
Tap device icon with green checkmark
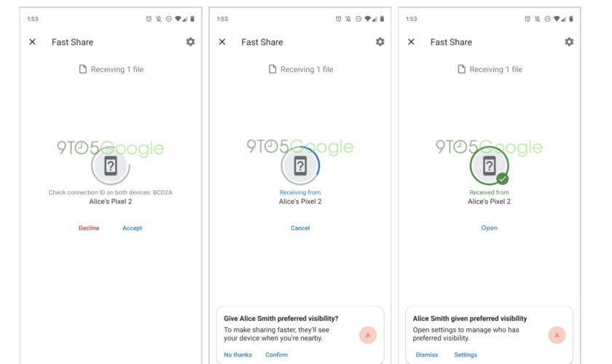coord(489,166)
